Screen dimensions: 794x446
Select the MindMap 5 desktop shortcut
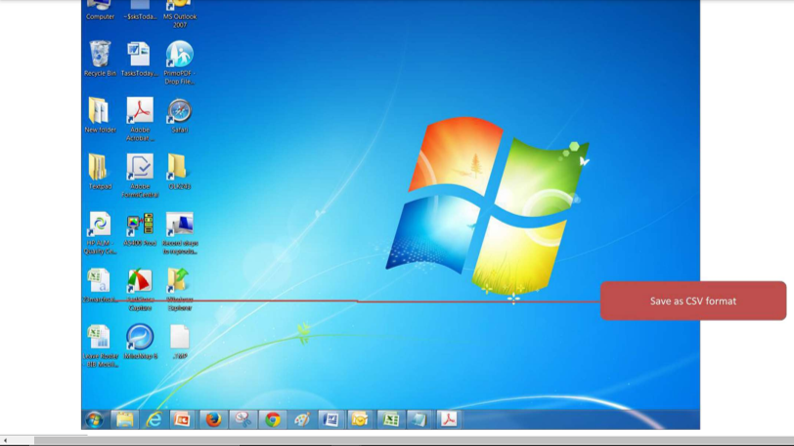pos(140,342)
